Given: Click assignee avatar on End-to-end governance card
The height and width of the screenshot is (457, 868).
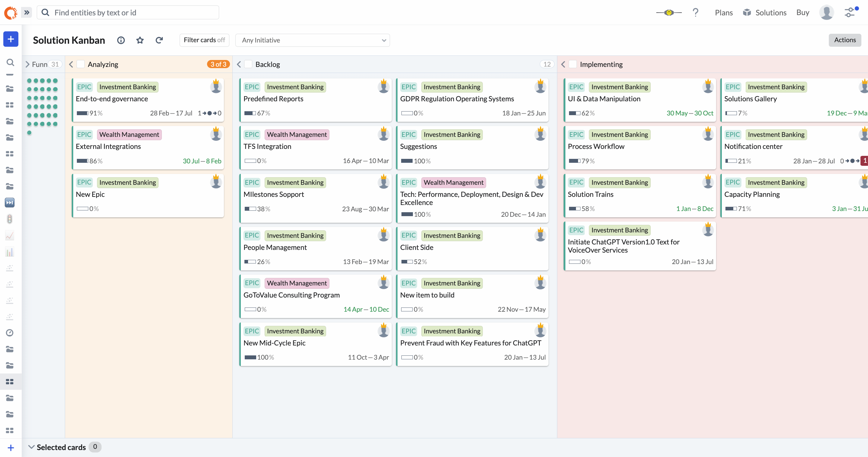Looking at the screenshot, I should [x=216, y=87].
